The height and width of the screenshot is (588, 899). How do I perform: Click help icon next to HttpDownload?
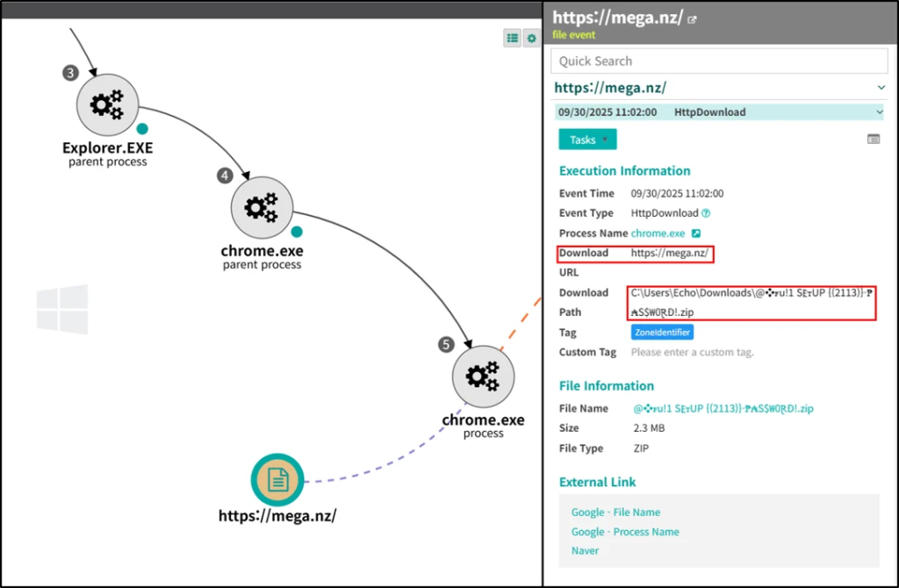tap(706, 213)
